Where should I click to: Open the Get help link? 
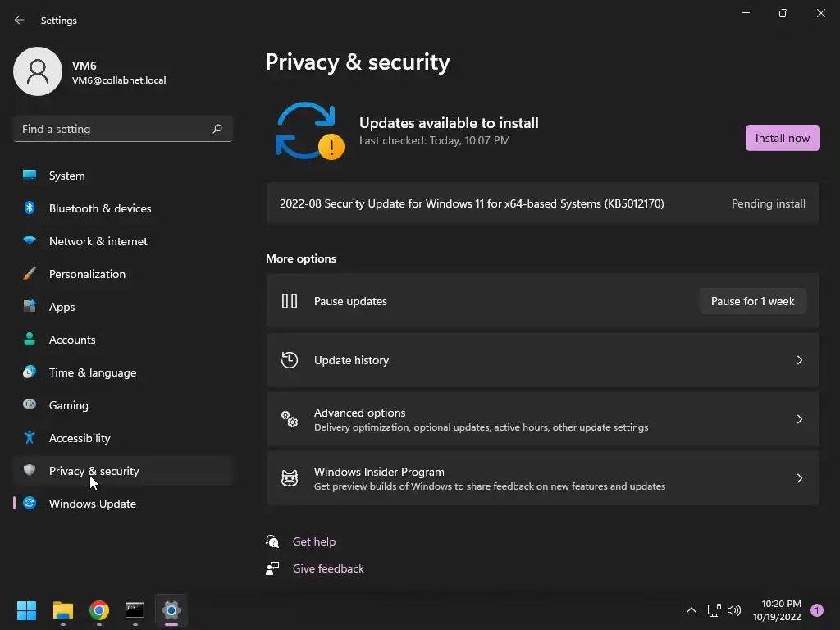(x=314, y=541)
